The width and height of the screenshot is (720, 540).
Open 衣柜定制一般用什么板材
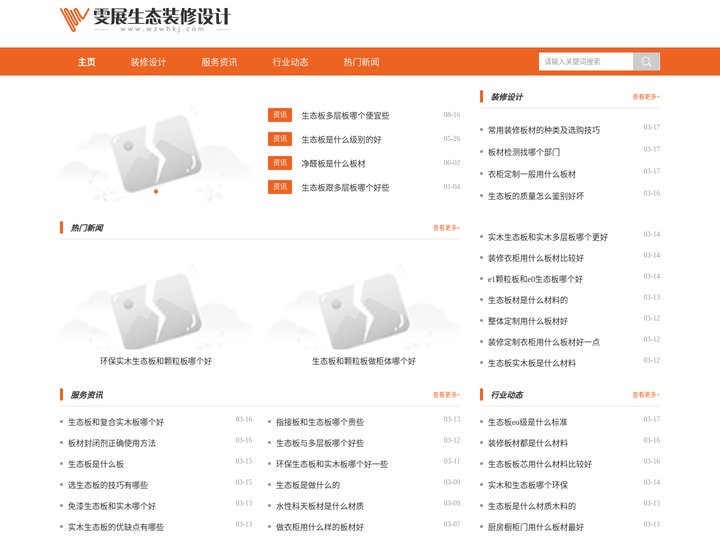pyautogui.click(x=532, y=174)
